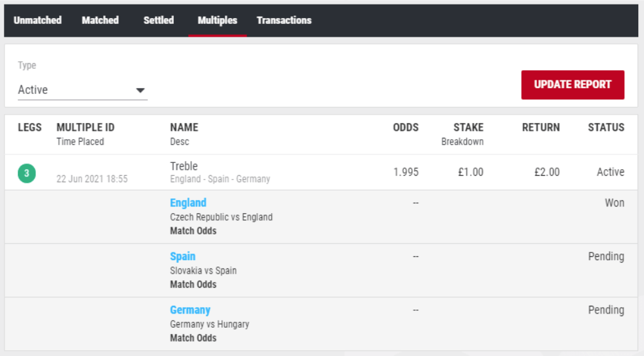Click the green 3 legs badge
644x356 pixels.
pyautogui.click(x=26, y=173)
